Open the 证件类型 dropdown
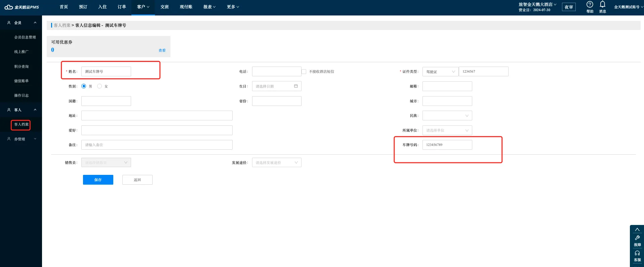The image size is (644, 267). tap(440, 72)
